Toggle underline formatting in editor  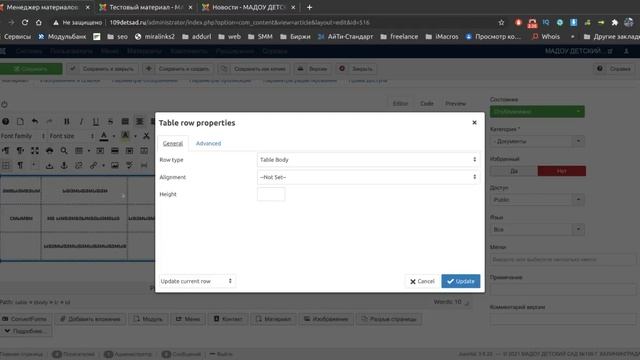pyautogui.click(x=96, y=121)
